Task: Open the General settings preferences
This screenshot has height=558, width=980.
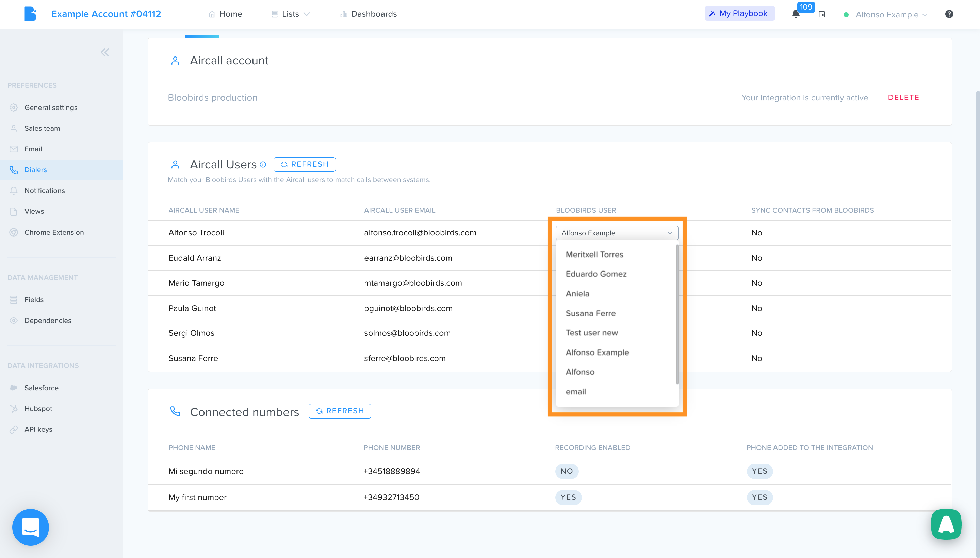Action: coord(51,107)
